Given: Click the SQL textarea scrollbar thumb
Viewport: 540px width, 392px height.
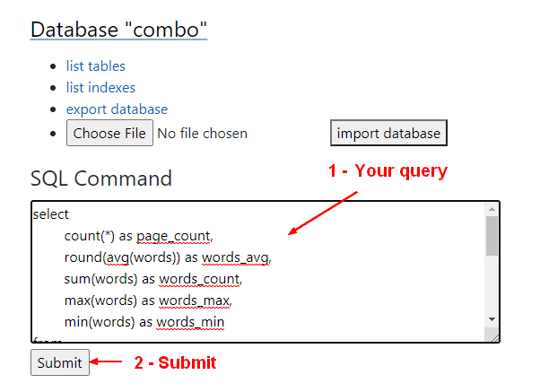Looking at the screenshot, I should coord(492,236).
